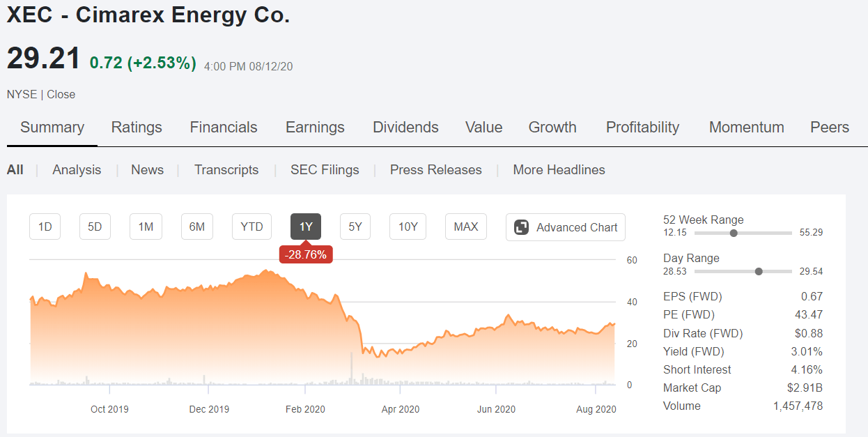Open the Advanced Chart expand icon

tap(521, 227)
